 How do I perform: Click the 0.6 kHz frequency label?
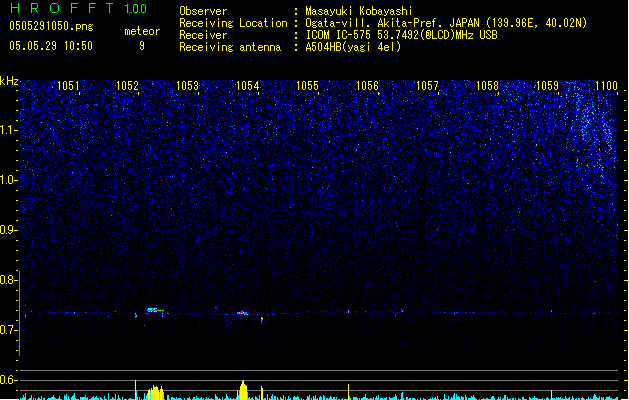[8, 380]
